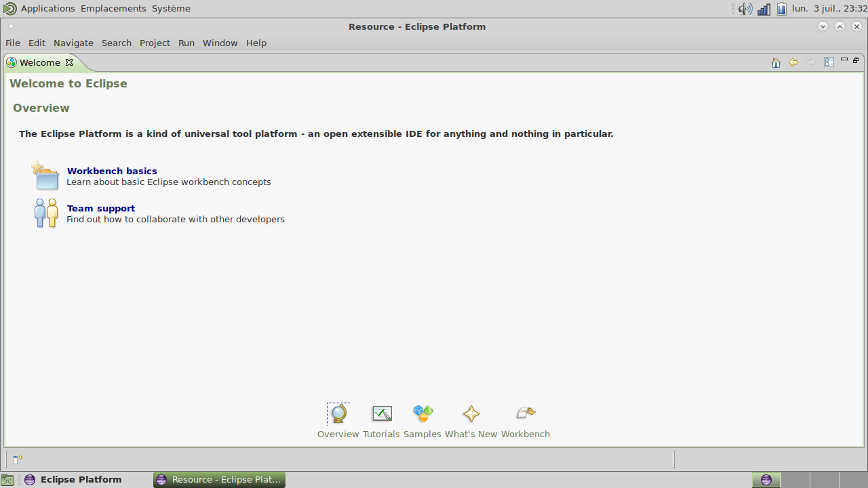This screenshot has width=868, height=488.
Task: Navigate back with the yellow arrow
Action: (793, 62)
